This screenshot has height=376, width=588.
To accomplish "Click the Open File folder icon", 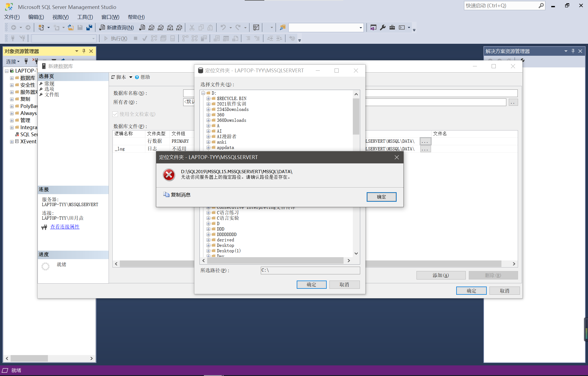I will click(x=71, y=27).
